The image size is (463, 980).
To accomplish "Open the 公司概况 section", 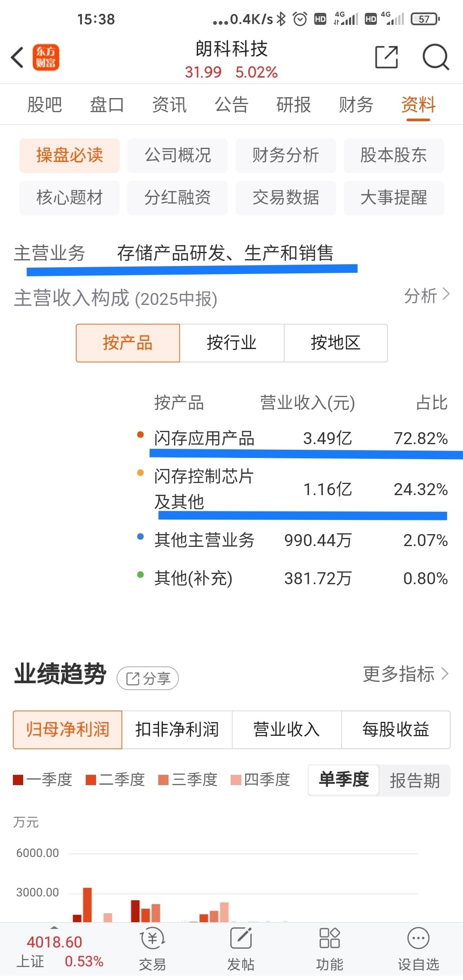I will 177,155.
